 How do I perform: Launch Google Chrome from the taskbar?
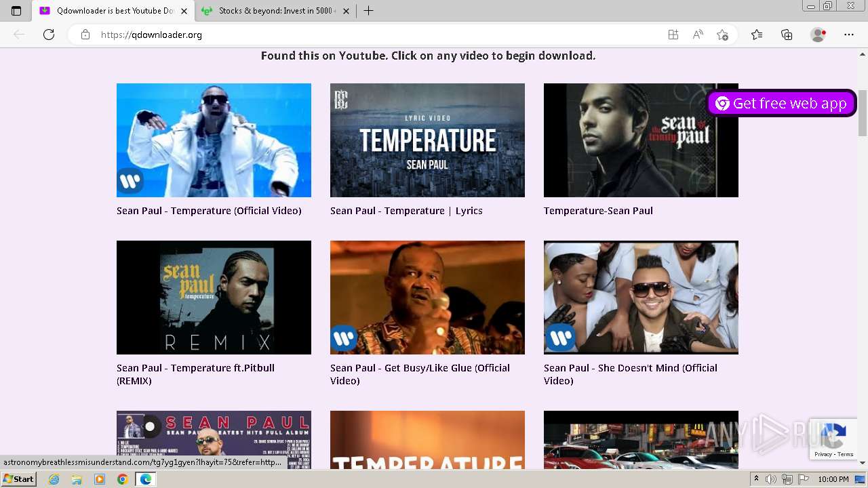coord(122,479)
